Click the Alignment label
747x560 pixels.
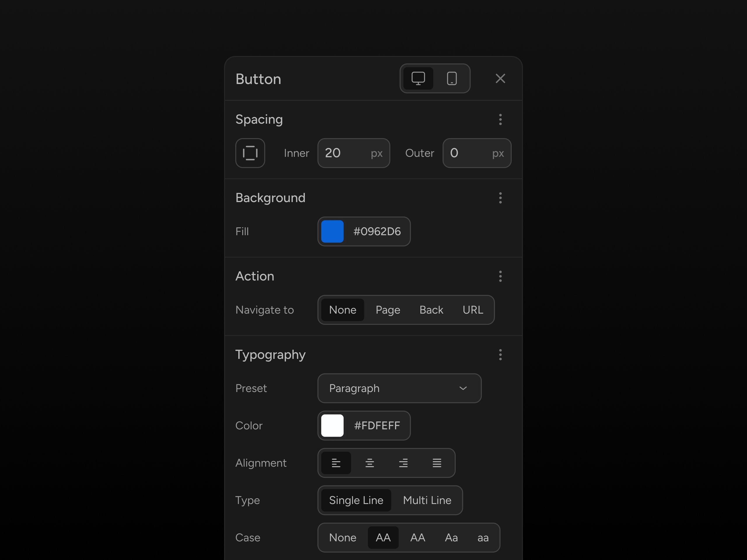tap(261, 463)
